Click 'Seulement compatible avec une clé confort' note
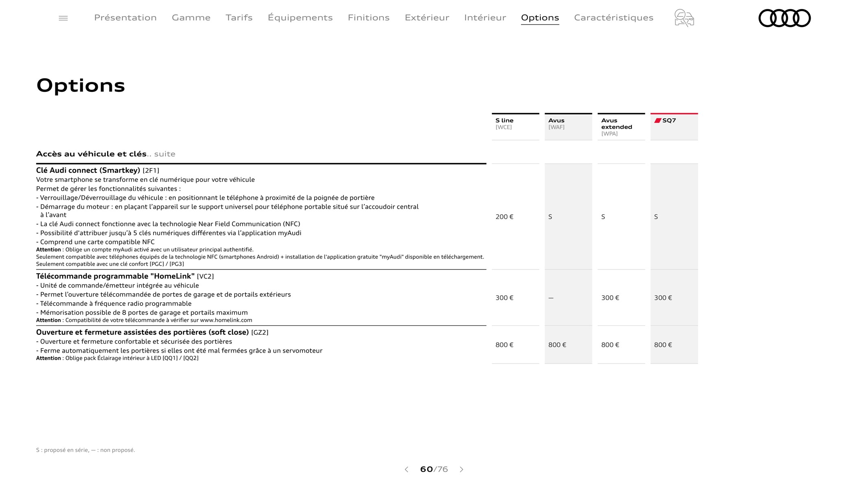 110,264
